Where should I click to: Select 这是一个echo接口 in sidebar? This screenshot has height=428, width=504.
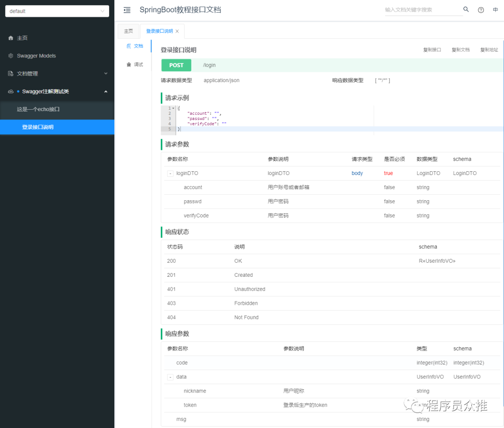57,109
